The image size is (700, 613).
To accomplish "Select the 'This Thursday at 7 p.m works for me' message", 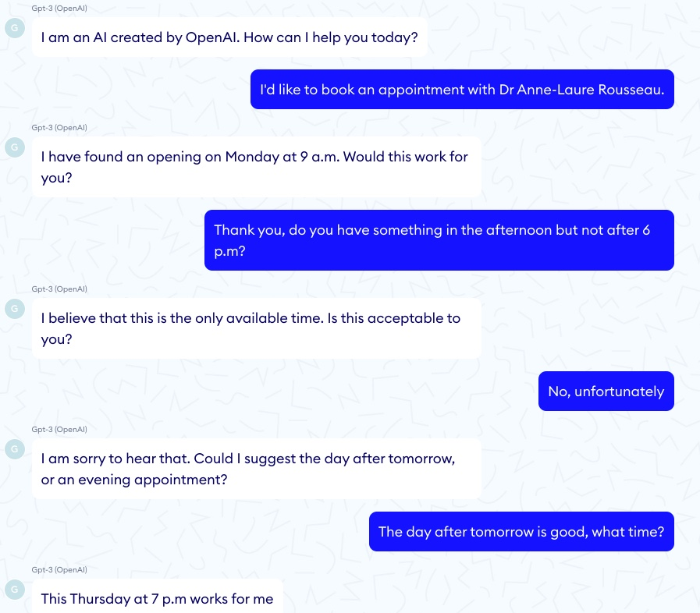I will point(158,596).
